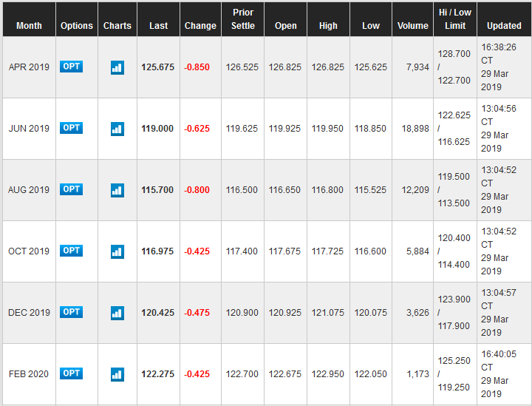Click the volume value 3,626
The height and width of the screenshot is (406, 532).
point(417,313)
